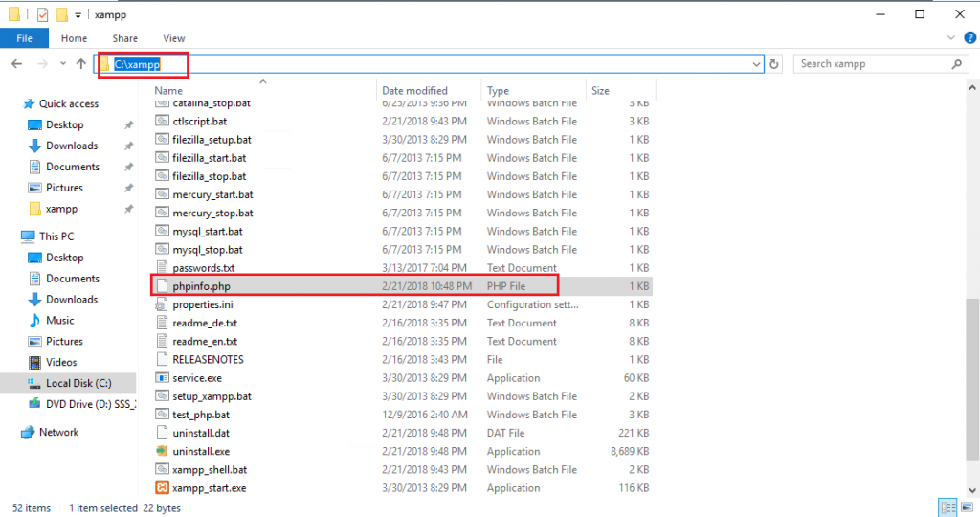
Task: Click the file list scroll up arrow
Action: (x=972, y=88)
